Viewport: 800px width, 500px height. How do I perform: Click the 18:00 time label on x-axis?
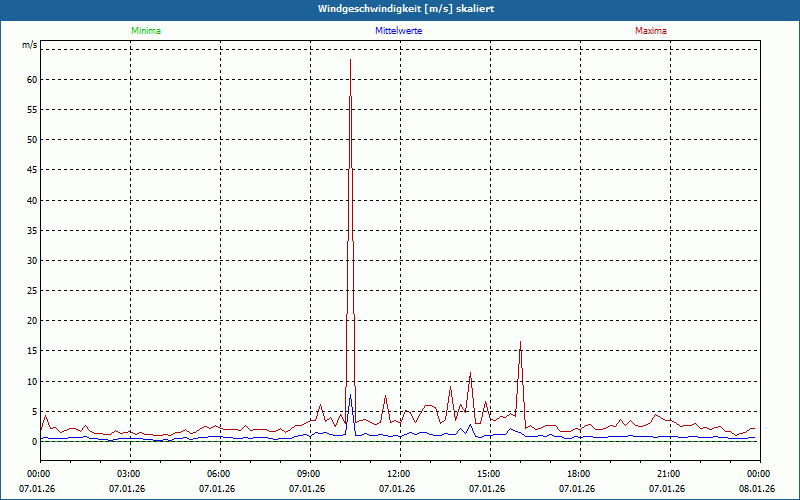pos(580,474)
